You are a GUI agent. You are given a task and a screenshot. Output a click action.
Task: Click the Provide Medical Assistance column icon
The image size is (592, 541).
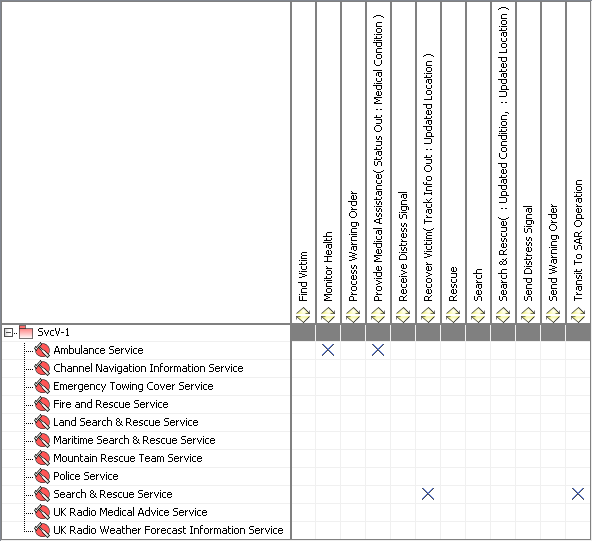tap(378, 315)
